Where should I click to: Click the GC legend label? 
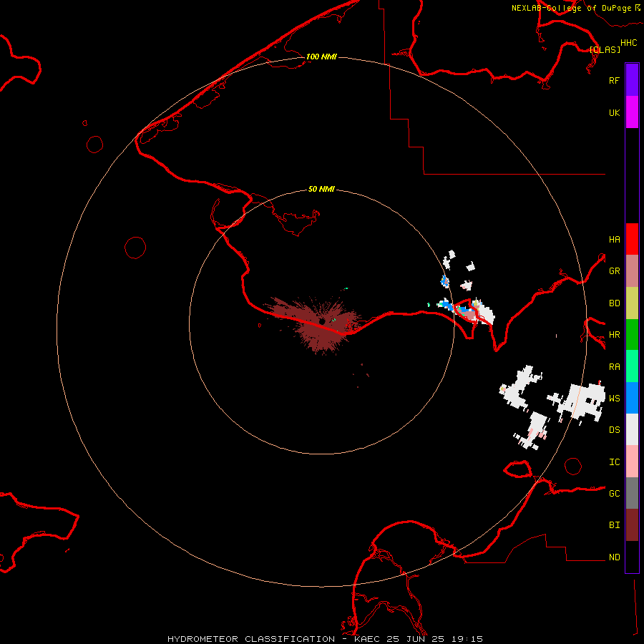tap(614, 494)
